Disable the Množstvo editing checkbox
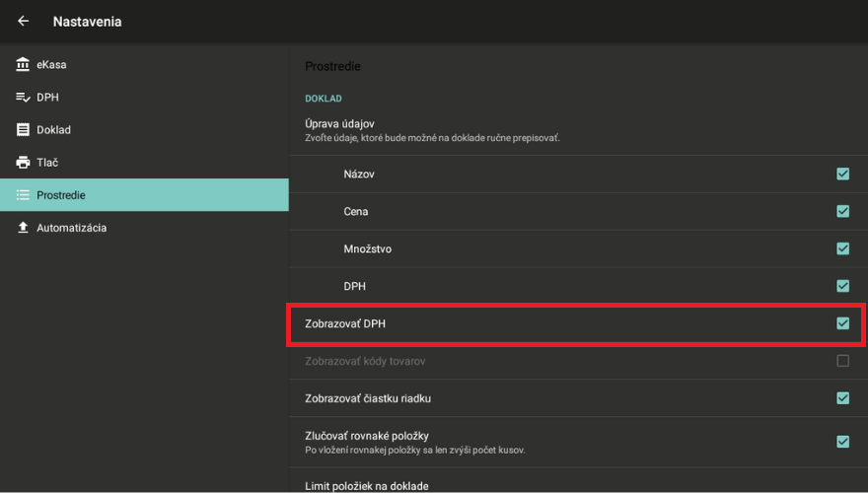The width and height of the screenshot is (868, 493). tap(842, 248)
